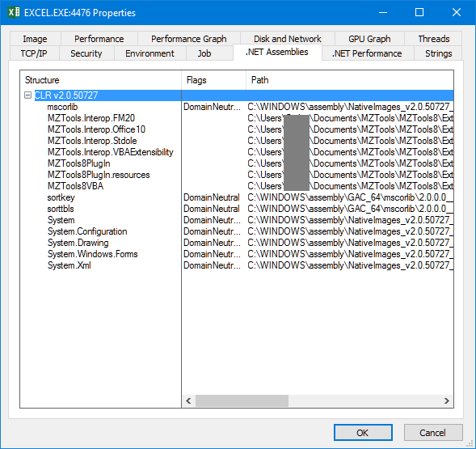Open the .NET Performance tab

(x=367, y=53)
